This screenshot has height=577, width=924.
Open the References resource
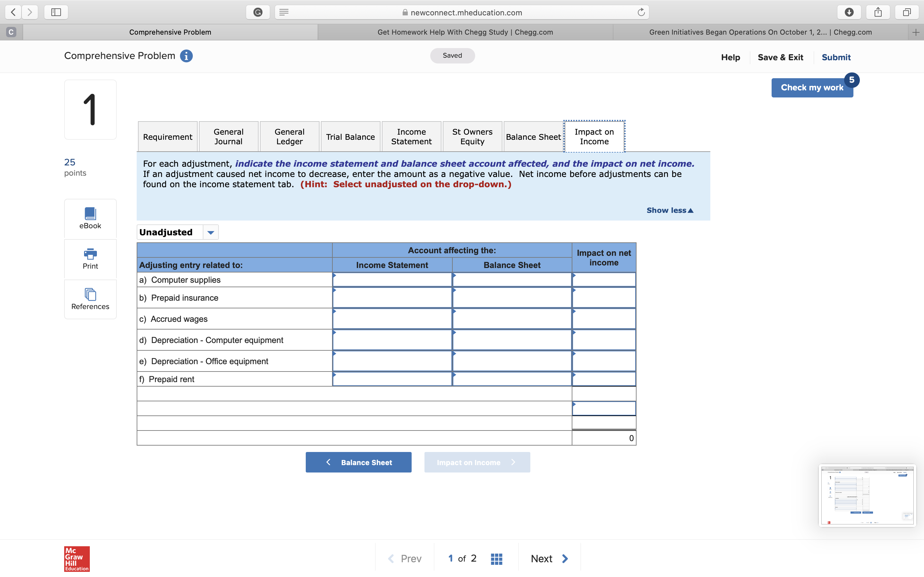point(90,299)
